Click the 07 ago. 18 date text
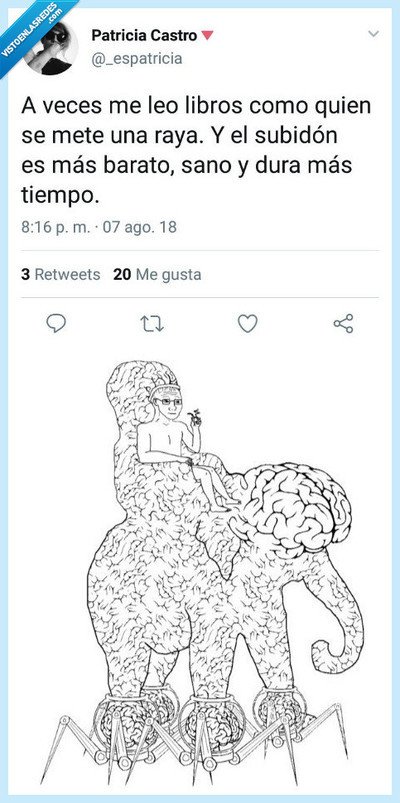Image resolution: width=400 pixels, height=803 pixels. pyautogui.click(x=140, y=227)
